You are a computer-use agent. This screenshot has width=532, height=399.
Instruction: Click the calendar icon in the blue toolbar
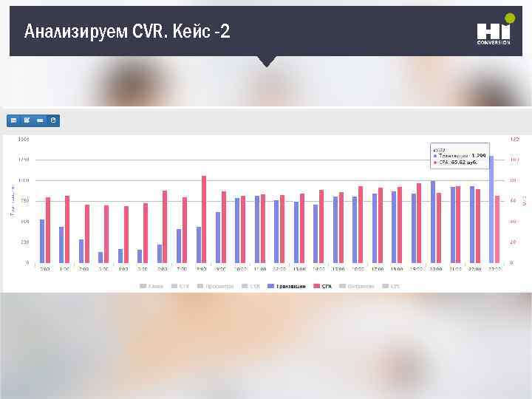tap(13, 120)
